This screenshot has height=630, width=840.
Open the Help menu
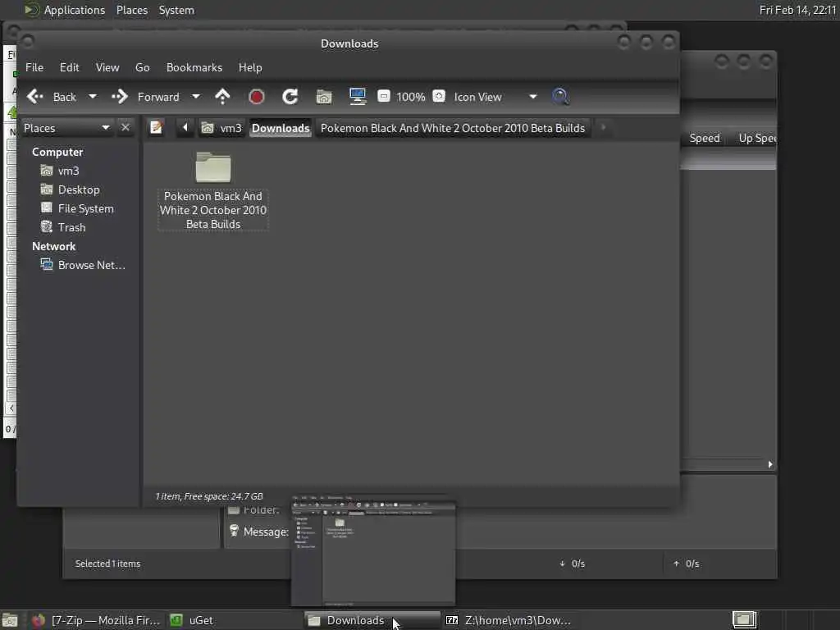tap(250, 67)
